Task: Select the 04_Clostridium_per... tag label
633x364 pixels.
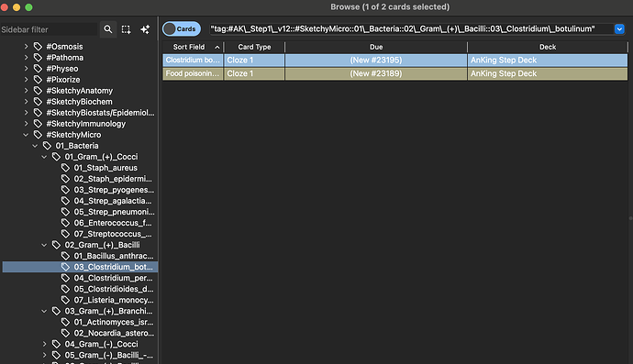Action: [113, 278]
